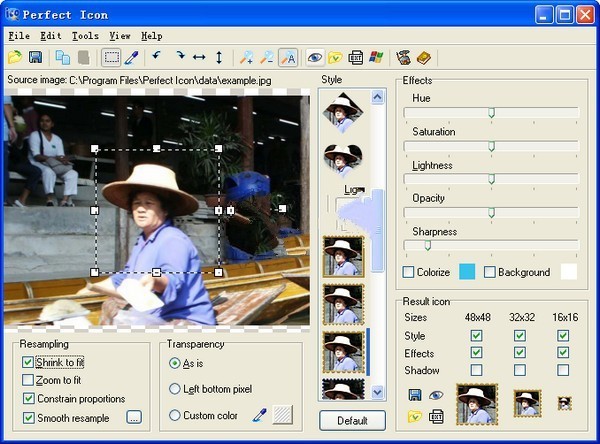Open the View menu
The width and height of the screenshot is (600, 444).
pyautogui.click(x=119, y=36)
